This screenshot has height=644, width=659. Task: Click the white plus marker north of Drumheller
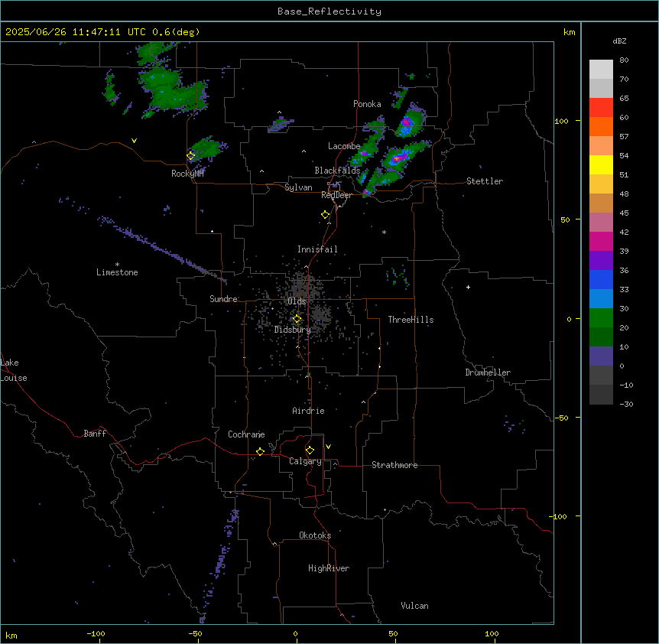coord(468,287)
